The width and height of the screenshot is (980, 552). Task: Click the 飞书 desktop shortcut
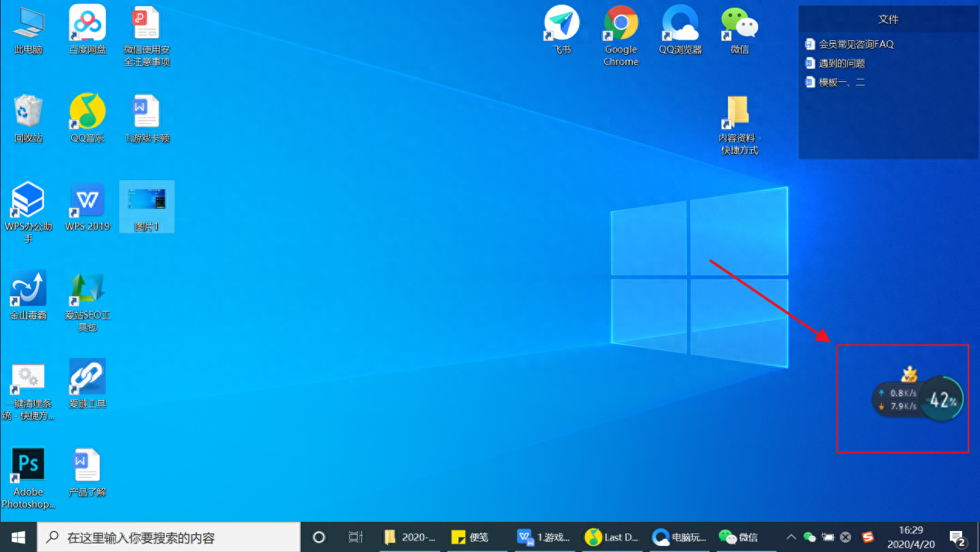coord(562,25)
